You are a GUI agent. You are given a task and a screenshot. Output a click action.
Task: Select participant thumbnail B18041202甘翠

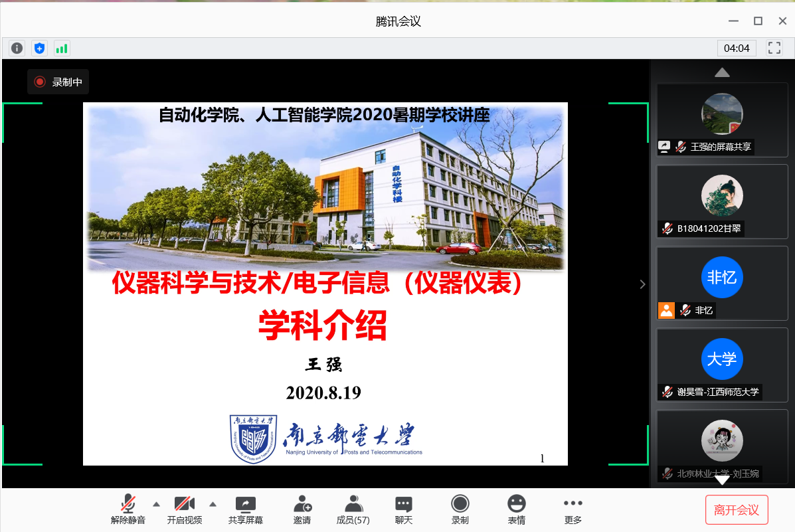[722, 202]
